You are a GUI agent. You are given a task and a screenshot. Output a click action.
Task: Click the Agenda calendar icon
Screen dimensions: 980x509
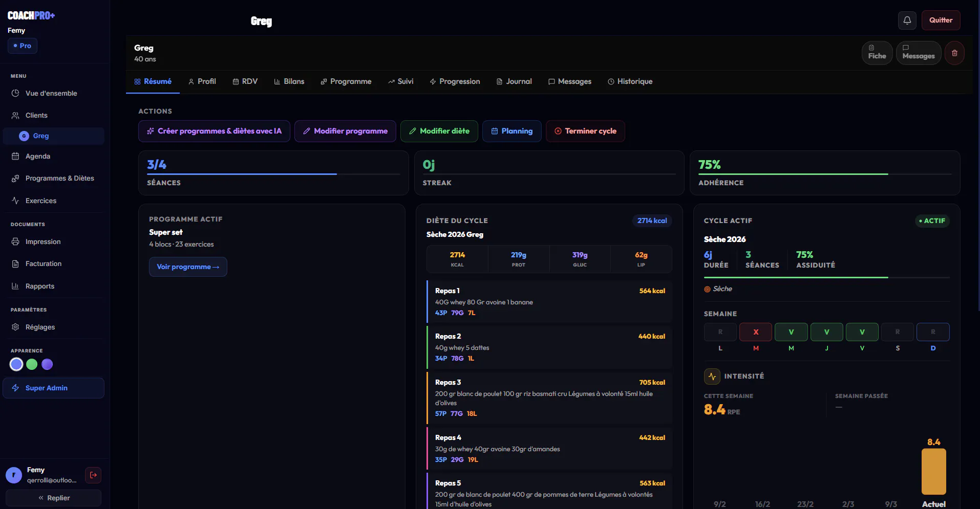[15, 157]
